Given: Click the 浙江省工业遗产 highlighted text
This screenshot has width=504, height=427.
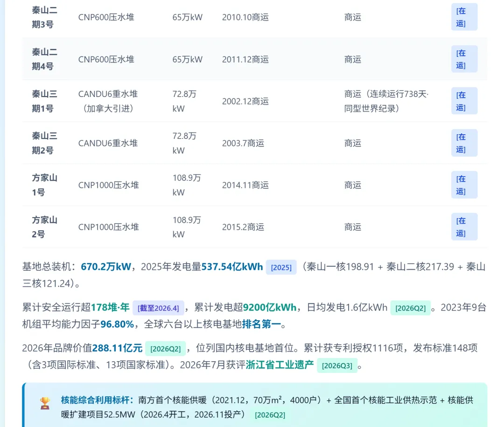Looking at the screenshot, I should click(x=280, y=365).
